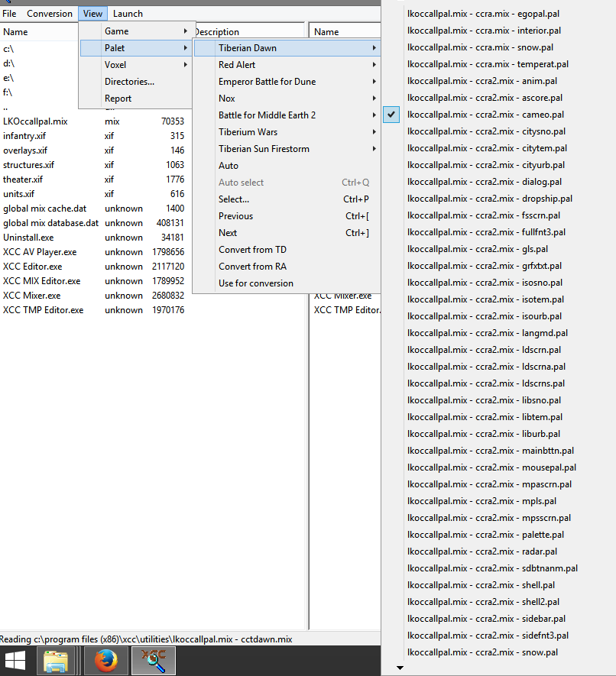This screenshot has width=616, height=676.
Task: Expand Battle for Middle Earth 2 palettes
Action: 287,115
